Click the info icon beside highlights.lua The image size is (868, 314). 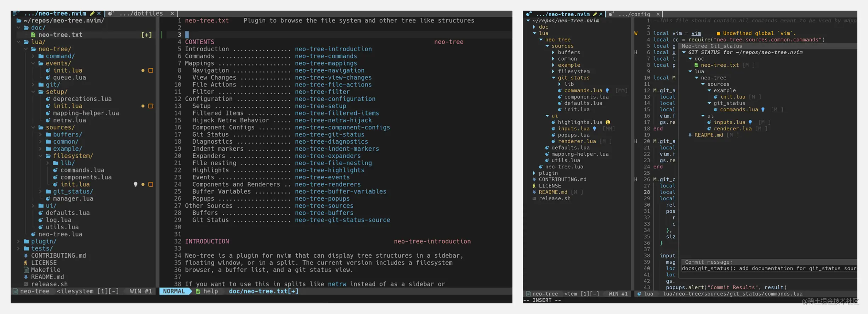(608, 122)
